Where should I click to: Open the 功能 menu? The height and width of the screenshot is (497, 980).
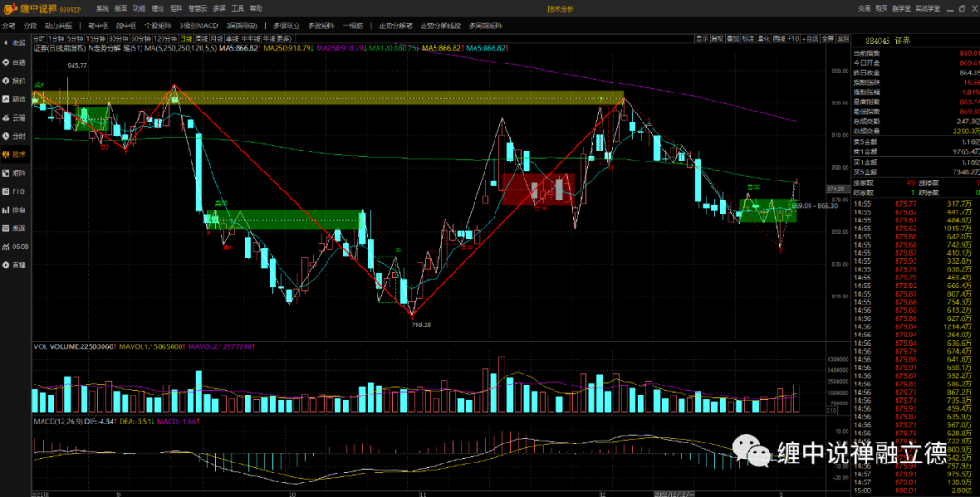click(x=139, y=9)
